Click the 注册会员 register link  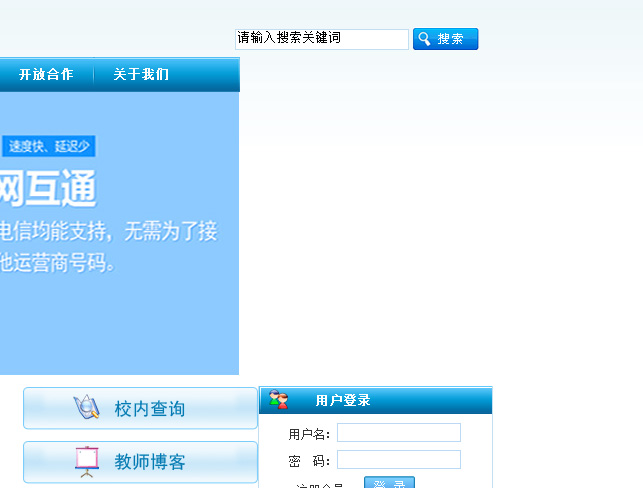pos(320,486)
